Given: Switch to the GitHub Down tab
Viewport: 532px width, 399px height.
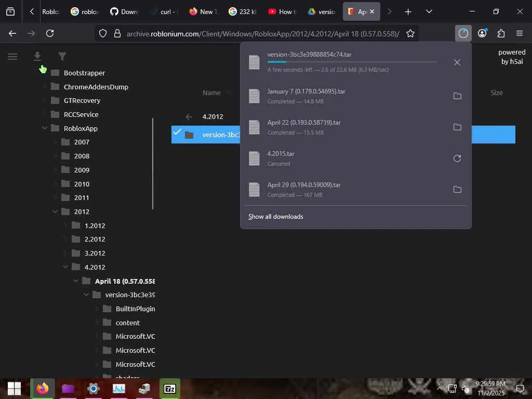Looking at the screenshot, I should pyautogui.click(x=124, y=12).
